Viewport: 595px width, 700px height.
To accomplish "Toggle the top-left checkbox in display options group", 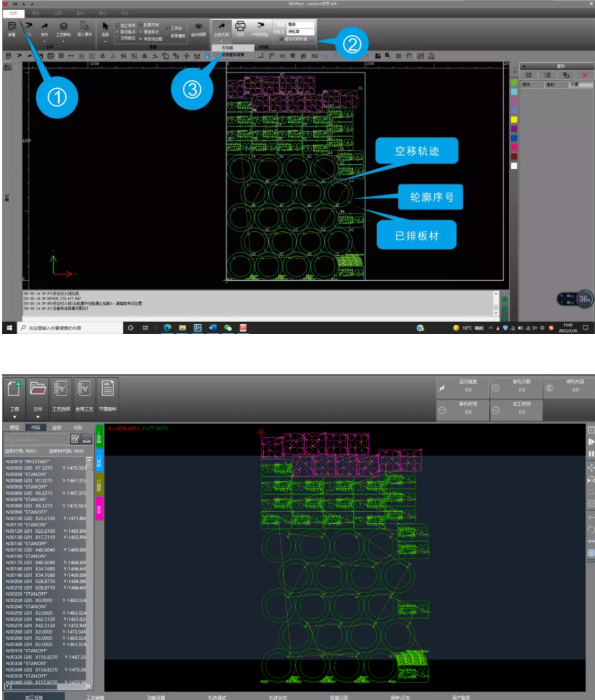I will [x=117, y=26].
